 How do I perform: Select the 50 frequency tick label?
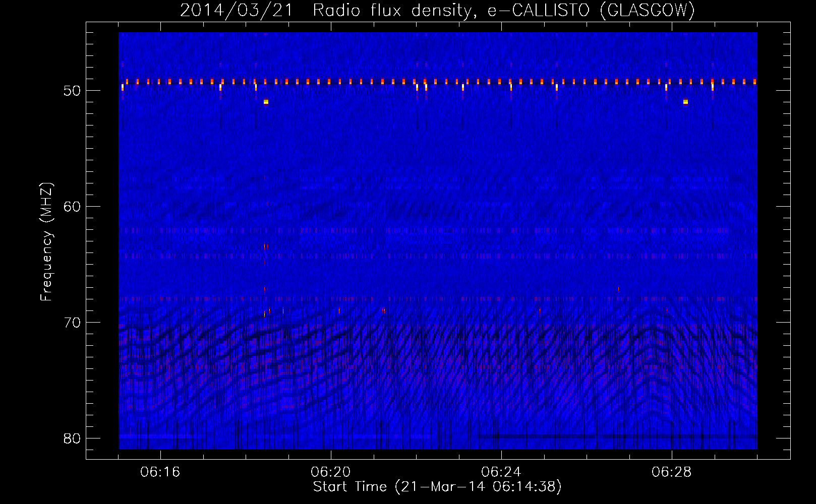[x=72, y=91]
